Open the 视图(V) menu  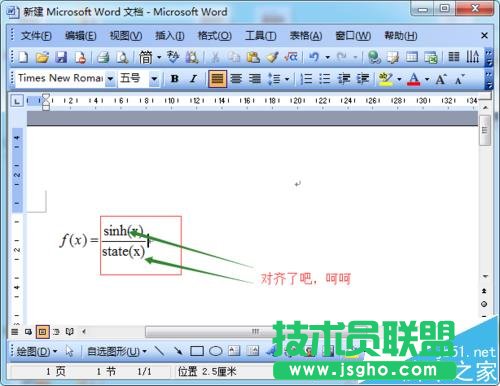pyautogui.click(x=126, y=36)
